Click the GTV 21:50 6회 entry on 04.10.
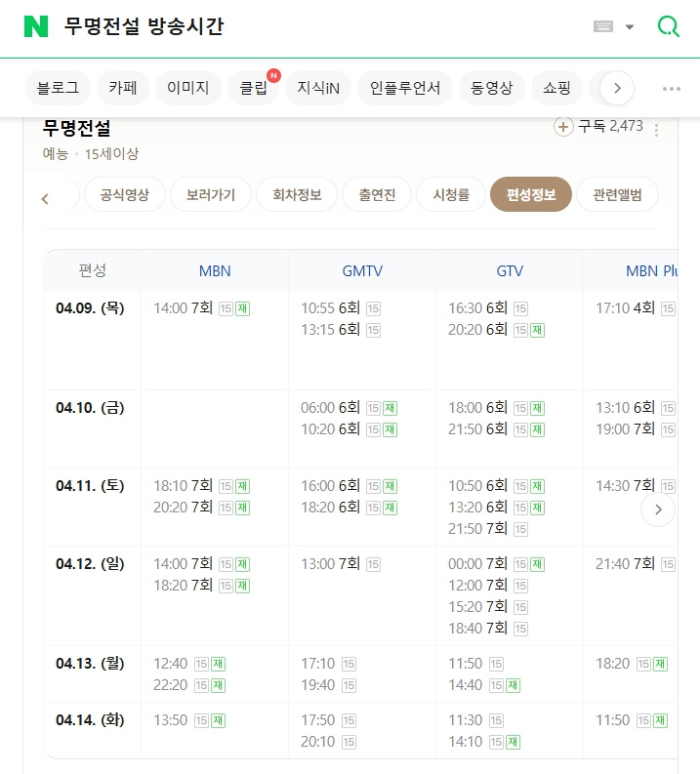The image size is (700, 774). tap(497, 429)
